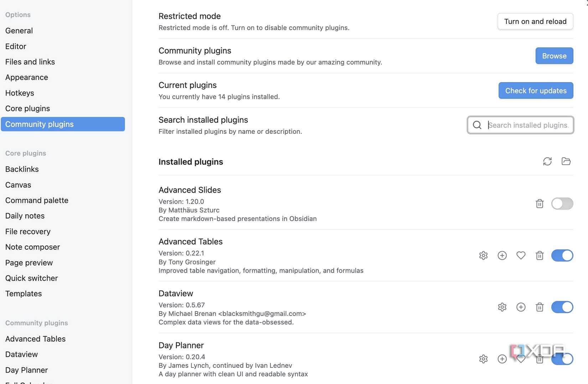
Task: Enable the Advanced Slides plugin toggle
Action: (x=562, y=204)
